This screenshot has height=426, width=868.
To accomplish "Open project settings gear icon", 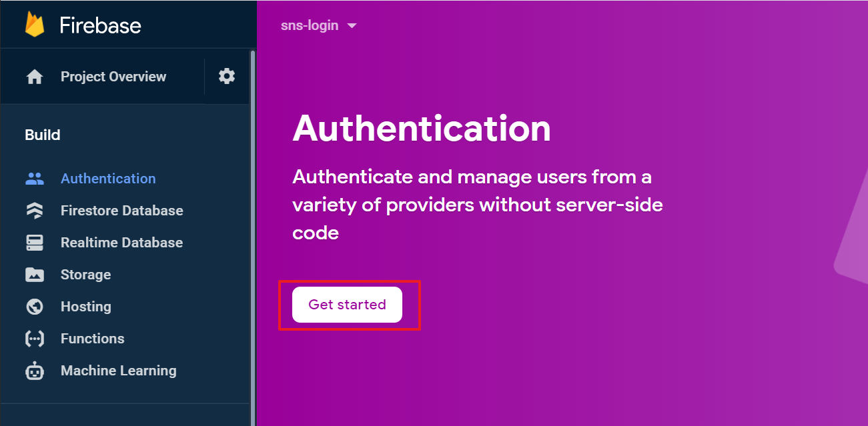I will click(227, 76).
